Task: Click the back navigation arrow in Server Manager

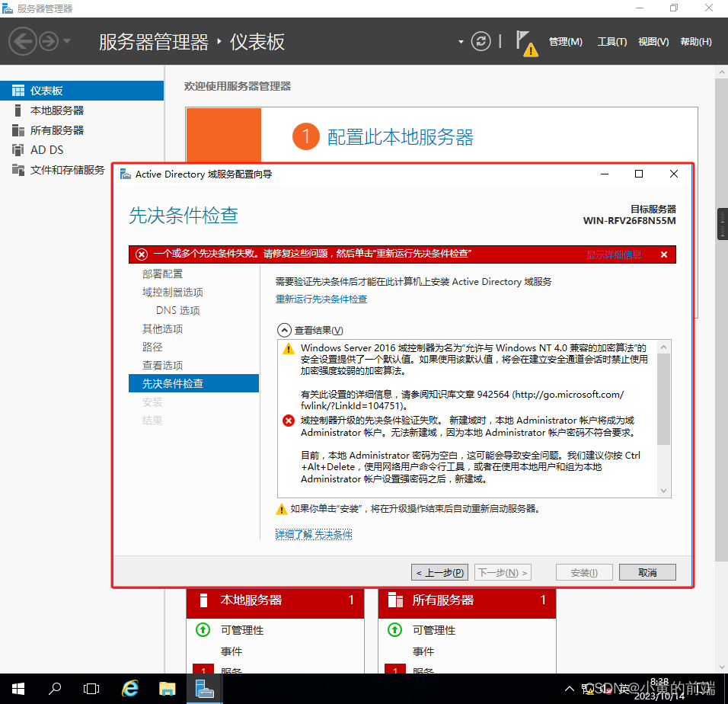Action: tap(22, 41)
